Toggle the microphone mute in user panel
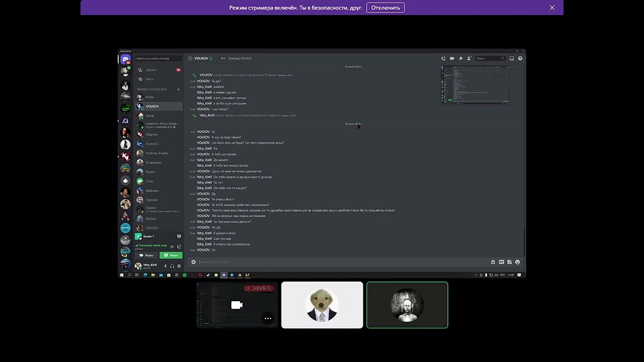The width and height of the screenshot is (644, 362). coord(166,266)
